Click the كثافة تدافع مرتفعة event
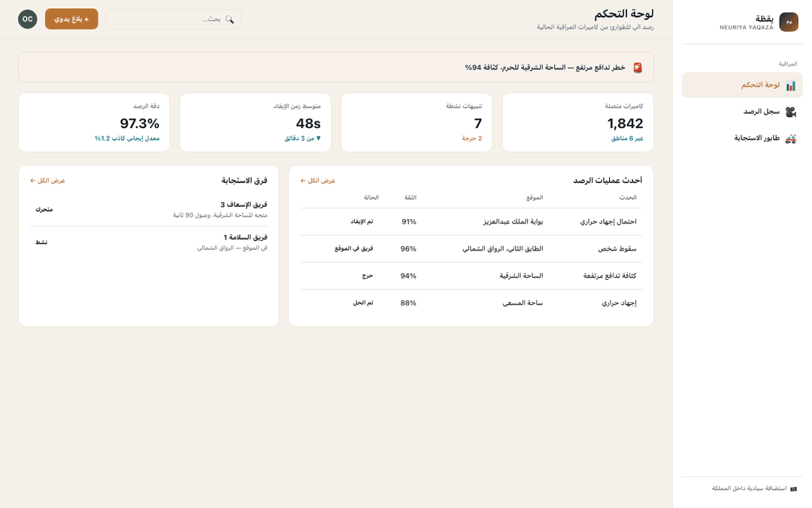The image size is (812, 508). (x=610, y=275)
